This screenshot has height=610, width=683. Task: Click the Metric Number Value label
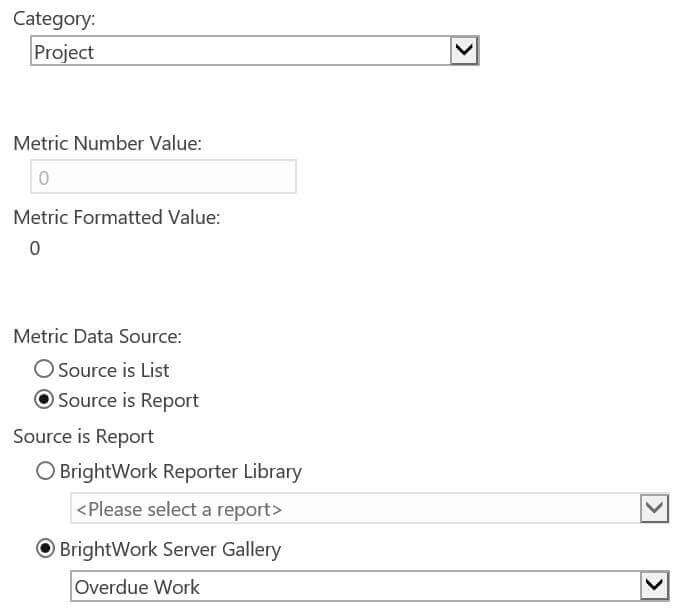tap(108, 143)
